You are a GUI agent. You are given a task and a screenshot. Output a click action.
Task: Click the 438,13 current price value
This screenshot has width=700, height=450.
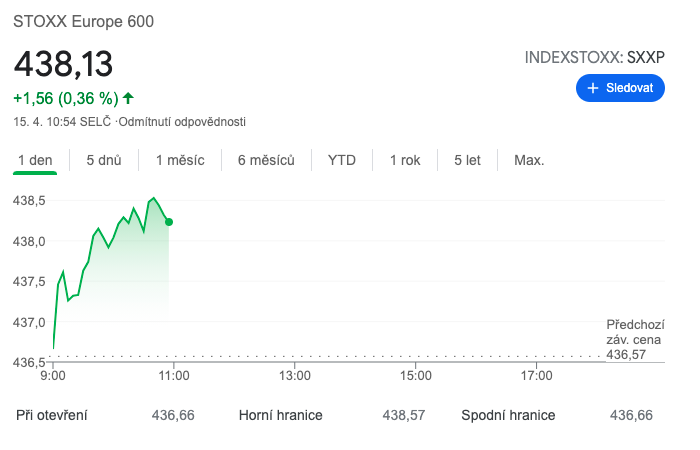pyautogui.click(x=63, y=65)
